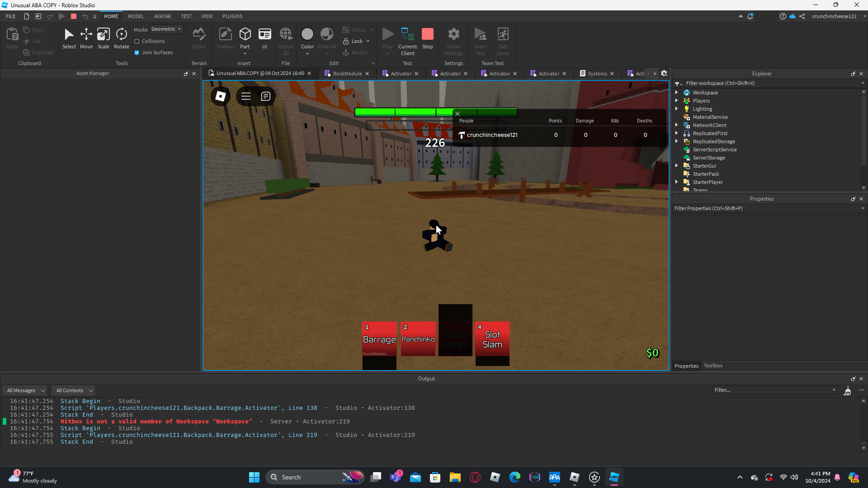Screen dimensions: 868x488
Task: Open the All Messages dropdown
Action: 25,390
